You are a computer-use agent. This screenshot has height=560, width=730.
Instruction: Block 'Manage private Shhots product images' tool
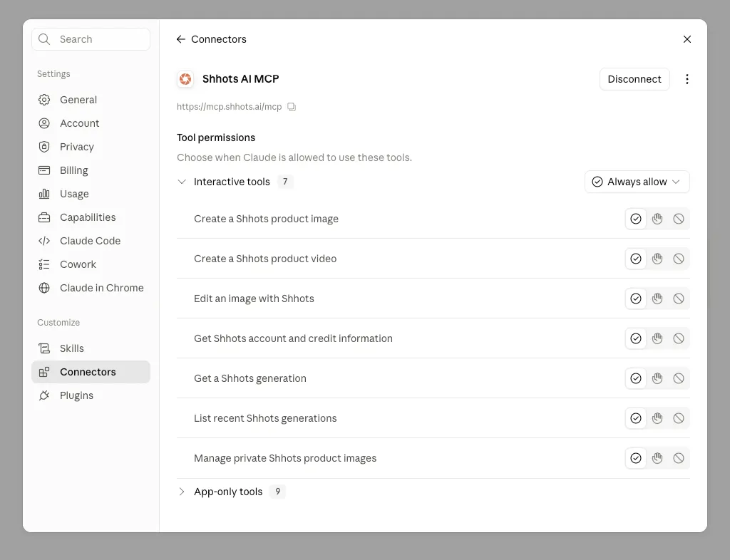(679, 459)
